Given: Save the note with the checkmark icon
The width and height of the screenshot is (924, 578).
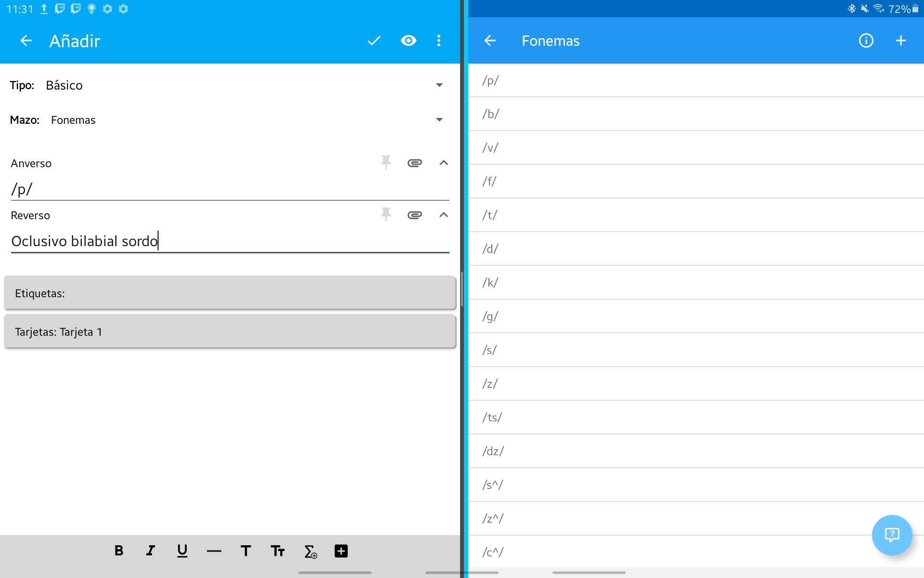Looking at the screenshot, I should [x=374, y=41].
